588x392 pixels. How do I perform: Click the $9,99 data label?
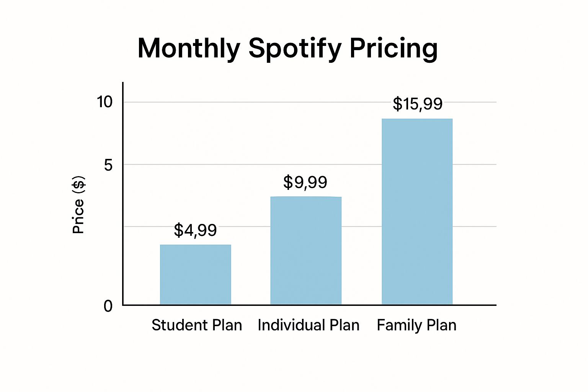coord(305,182)
